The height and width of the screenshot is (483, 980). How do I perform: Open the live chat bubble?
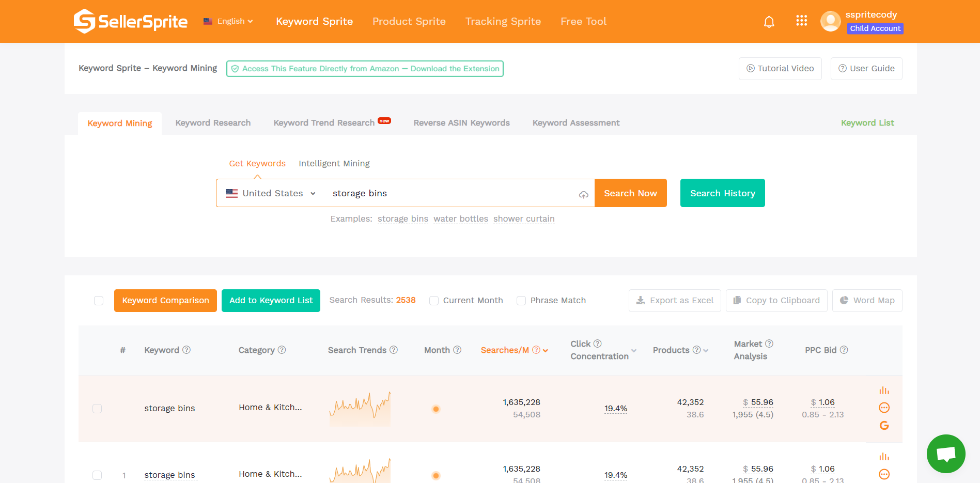[946, 454]
